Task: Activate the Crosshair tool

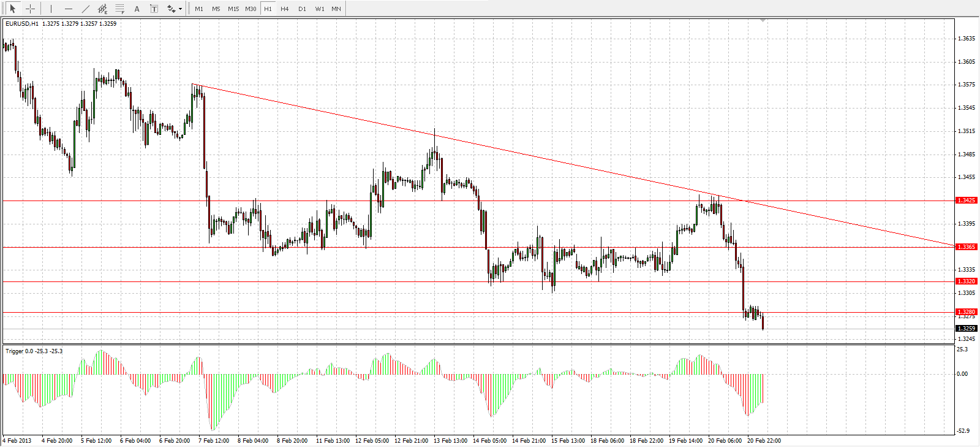Action: (30, 9)
